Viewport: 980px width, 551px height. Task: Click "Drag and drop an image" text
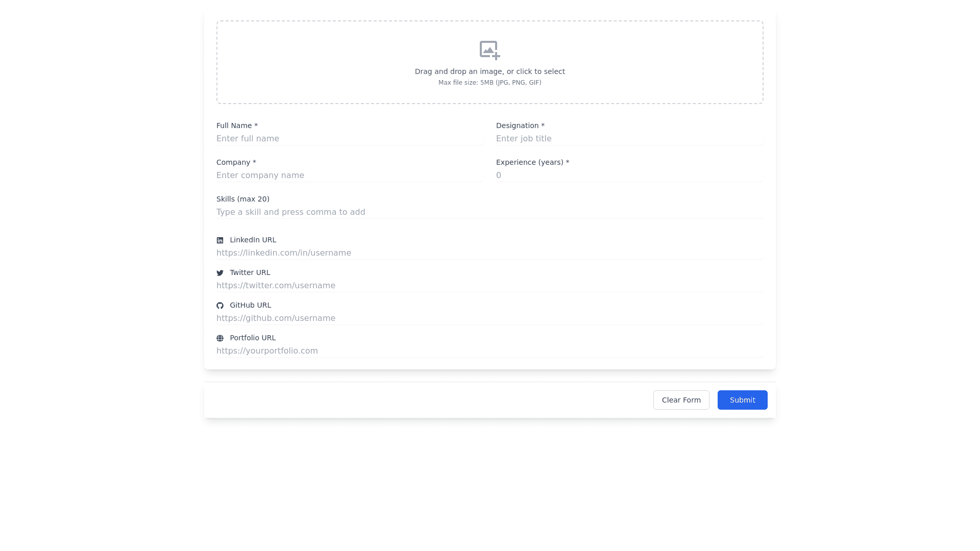coord(489,71)
